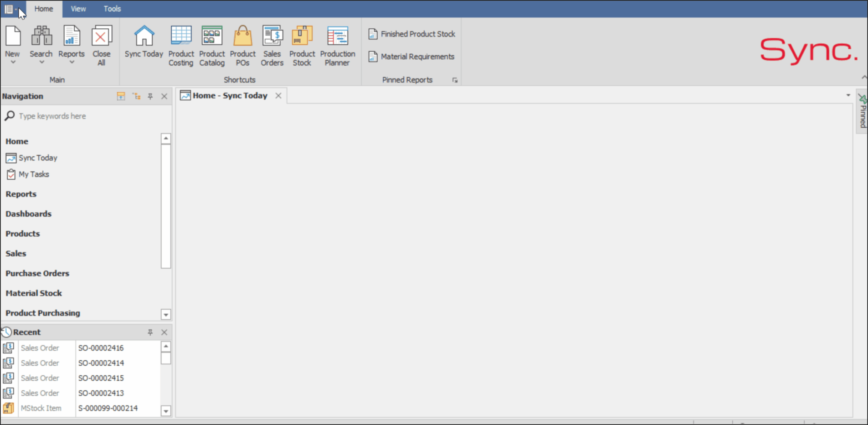868x425 pixels.
Task: Select My Tasks in navigation
Action: (34, 174)
